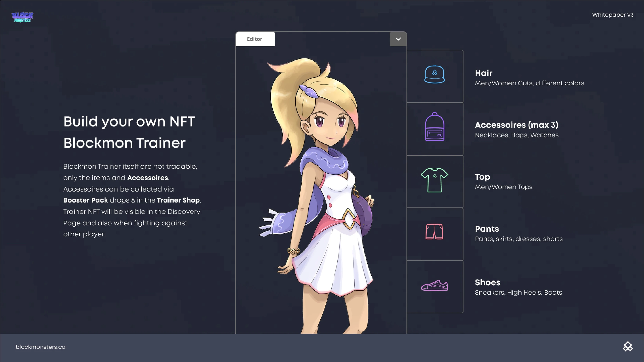The height and width of the screenshot is (362, 644).
Task: Click the Pants category heading
Action: tap(487, 229)
